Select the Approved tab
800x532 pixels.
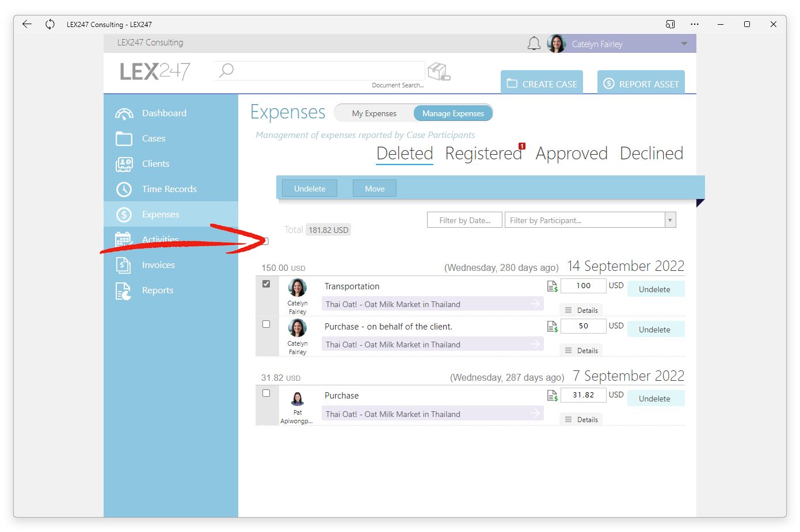572,154
